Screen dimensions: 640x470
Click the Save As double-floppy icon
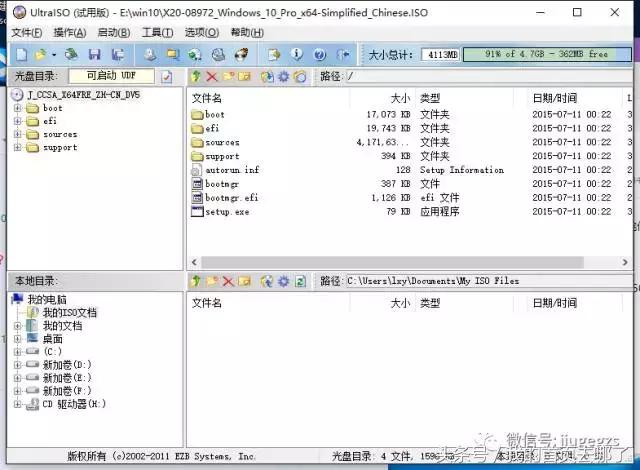[118, 54]
